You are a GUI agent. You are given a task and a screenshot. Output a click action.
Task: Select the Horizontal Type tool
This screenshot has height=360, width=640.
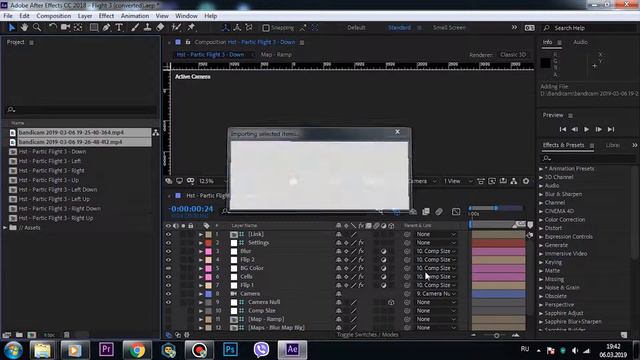(119, 27)
